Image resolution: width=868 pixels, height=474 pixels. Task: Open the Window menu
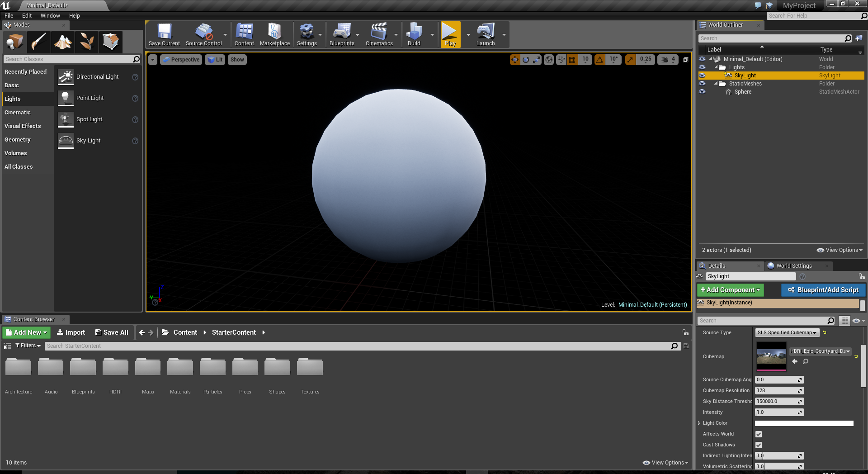click(x=50, y=15)
